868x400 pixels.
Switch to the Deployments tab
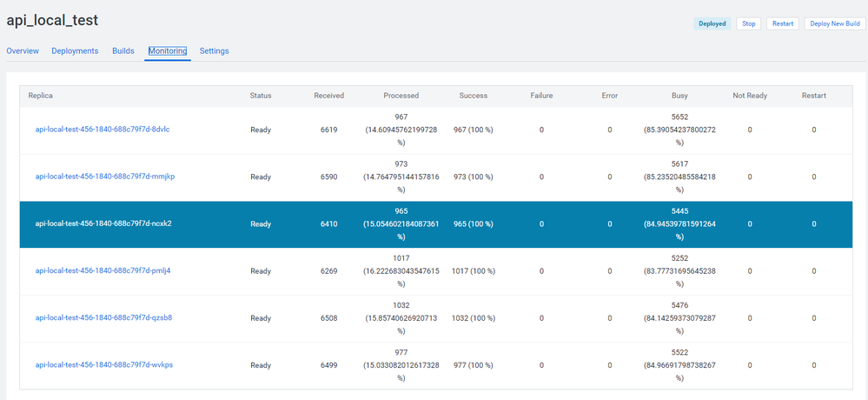(x=75, y=51)
